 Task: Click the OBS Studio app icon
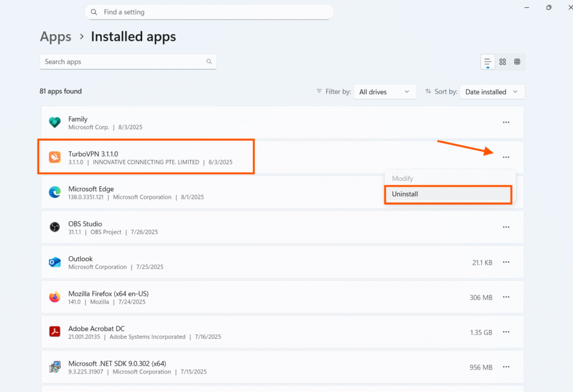tap(55, 227)
